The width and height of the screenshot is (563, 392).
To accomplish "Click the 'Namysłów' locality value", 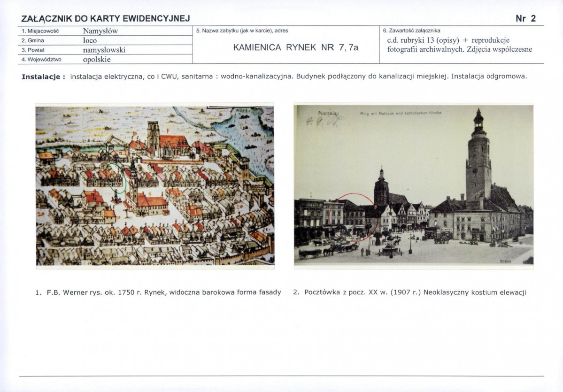I will tap(100, 31).
